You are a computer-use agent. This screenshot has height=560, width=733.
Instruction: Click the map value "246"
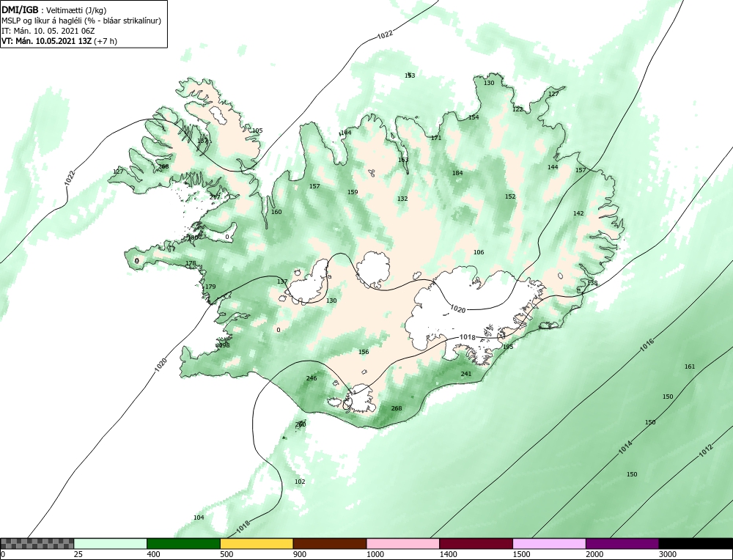pyautogui.click(x=312, y=378)
